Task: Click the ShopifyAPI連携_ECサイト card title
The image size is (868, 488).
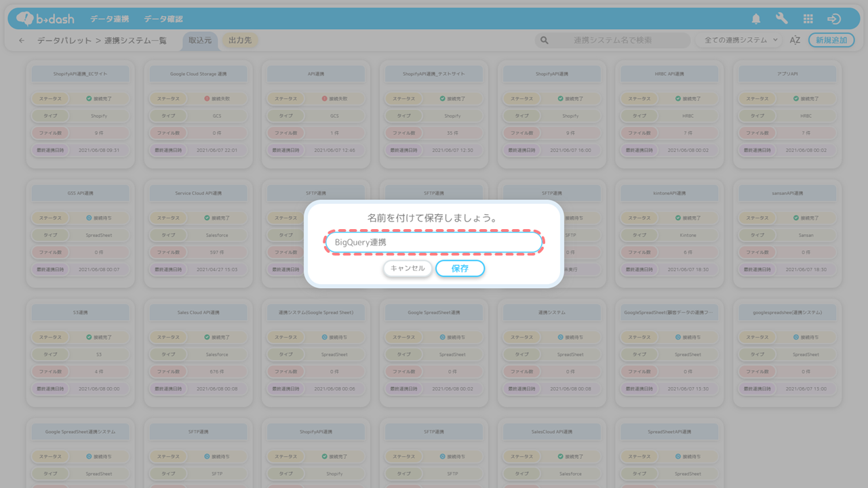Action: pos(81,74)
